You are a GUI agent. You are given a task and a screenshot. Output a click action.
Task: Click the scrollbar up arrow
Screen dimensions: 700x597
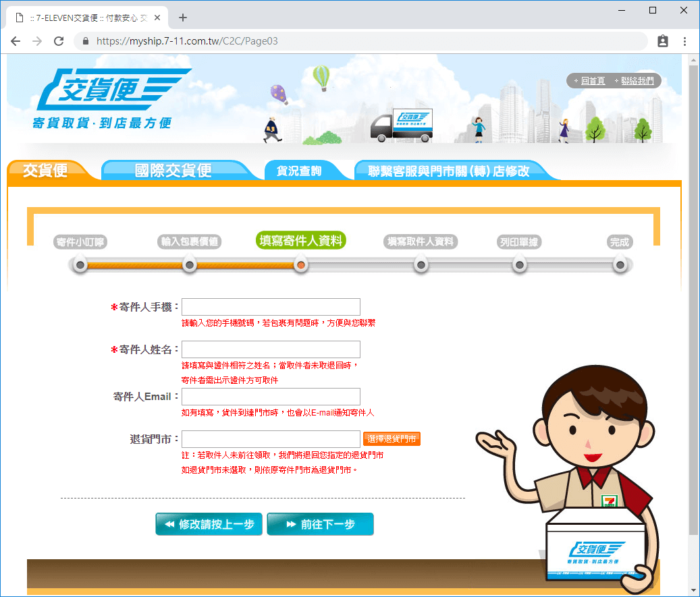click(693, 59)
